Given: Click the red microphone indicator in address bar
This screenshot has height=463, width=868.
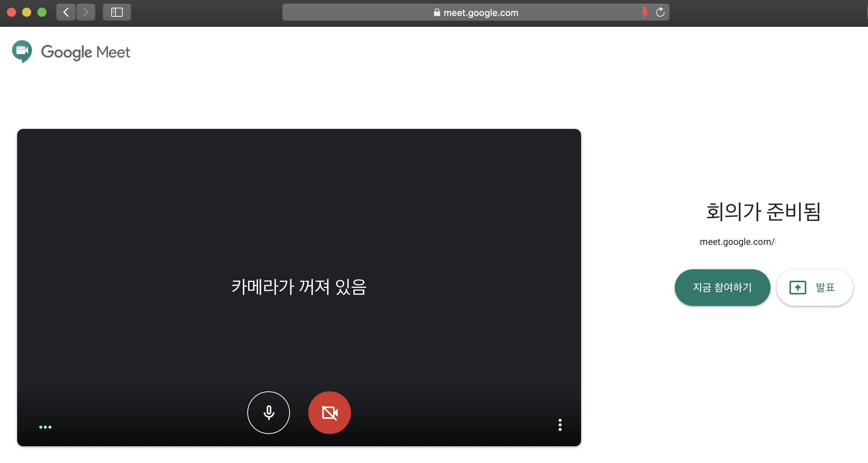Looking at the screenshot, I should tap(644, 12).
